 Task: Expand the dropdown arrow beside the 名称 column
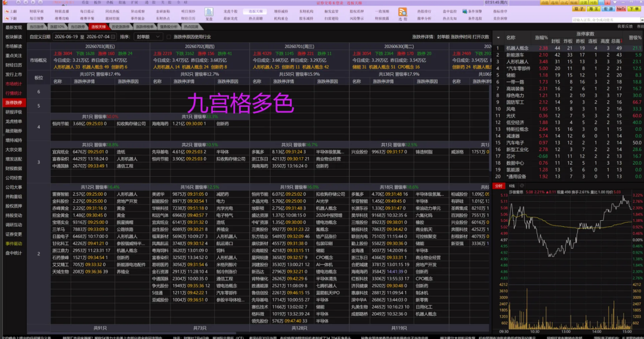498,38
